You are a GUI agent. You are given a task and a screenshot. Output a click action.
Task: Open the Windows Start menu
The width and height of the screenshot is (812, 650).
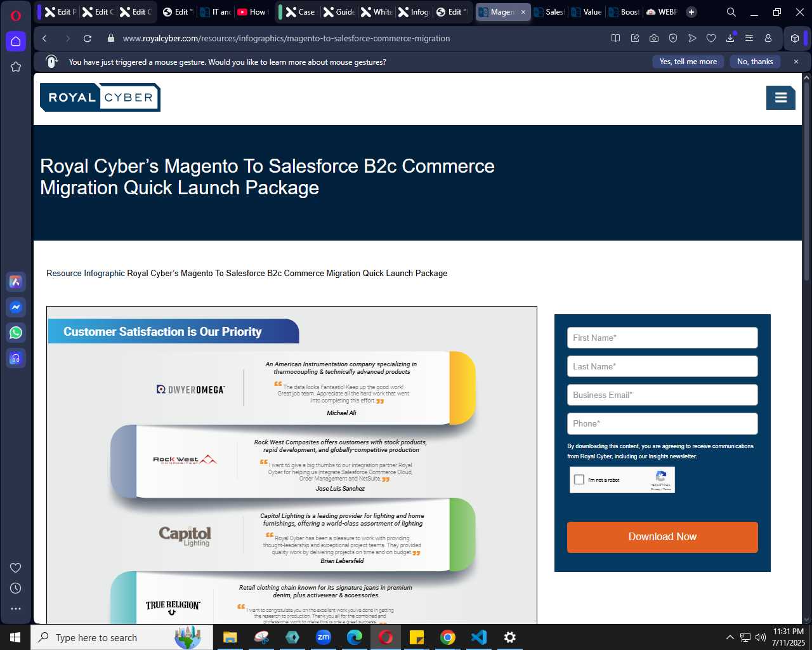15,637
